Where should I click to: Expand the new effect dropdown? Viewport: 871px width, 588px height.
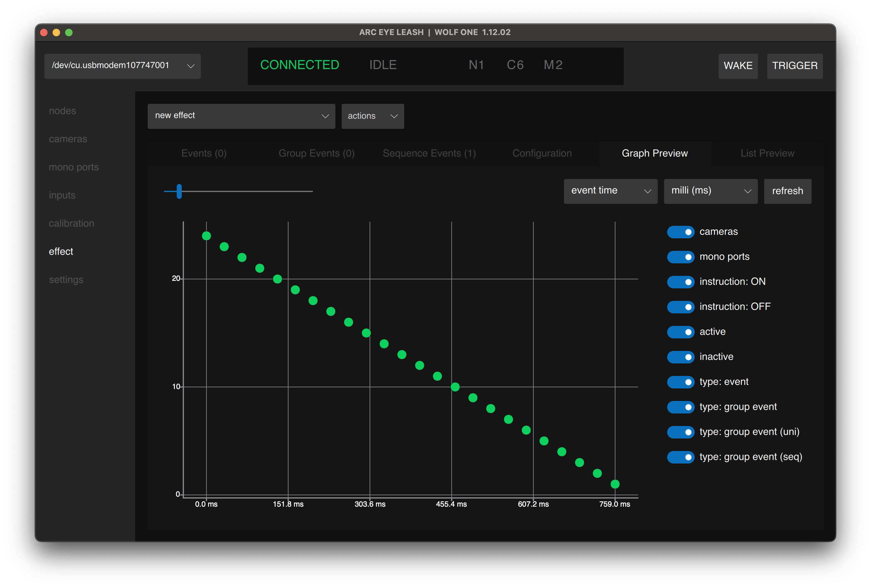tap(241, 116)
